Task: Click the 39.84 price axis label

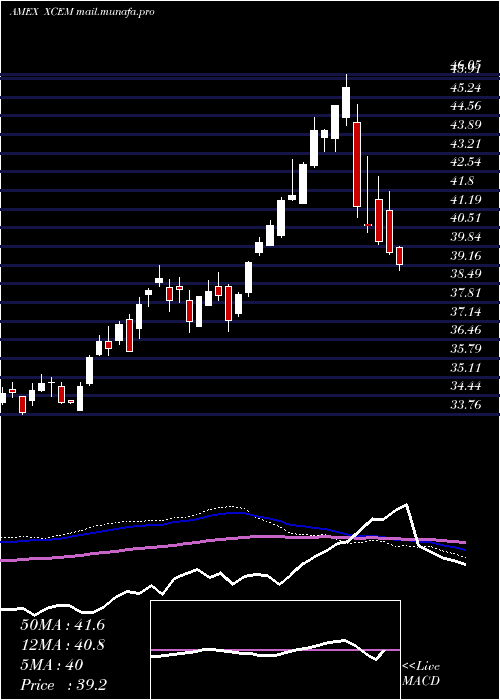Action: (x=466, y=237)
